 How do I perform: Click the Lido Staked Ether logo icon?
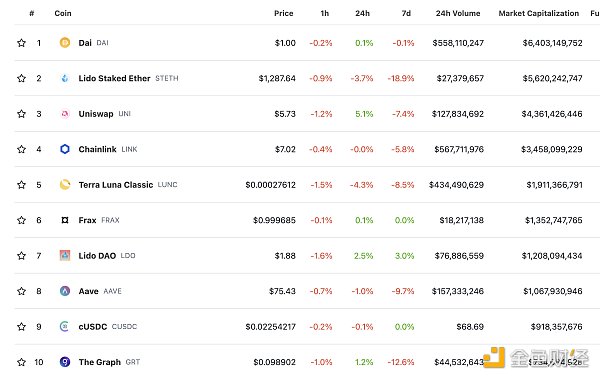65,78
